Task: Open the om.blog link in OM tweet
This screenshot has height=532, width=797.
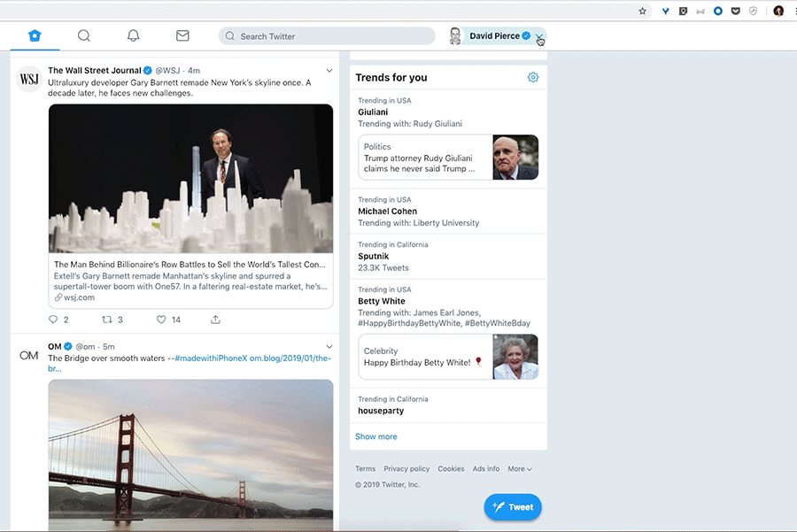Action: click(290, 359)
